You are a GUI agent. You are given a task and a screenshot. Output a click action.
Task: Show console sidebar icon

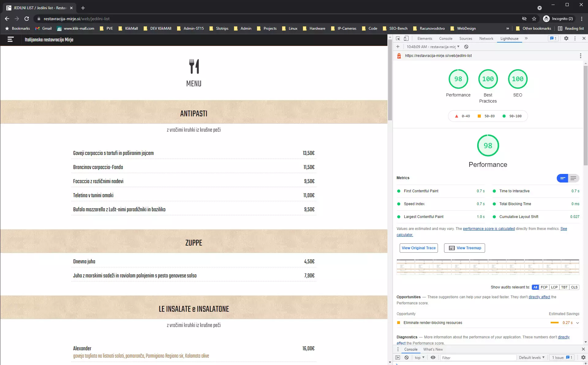click(398, 357)
